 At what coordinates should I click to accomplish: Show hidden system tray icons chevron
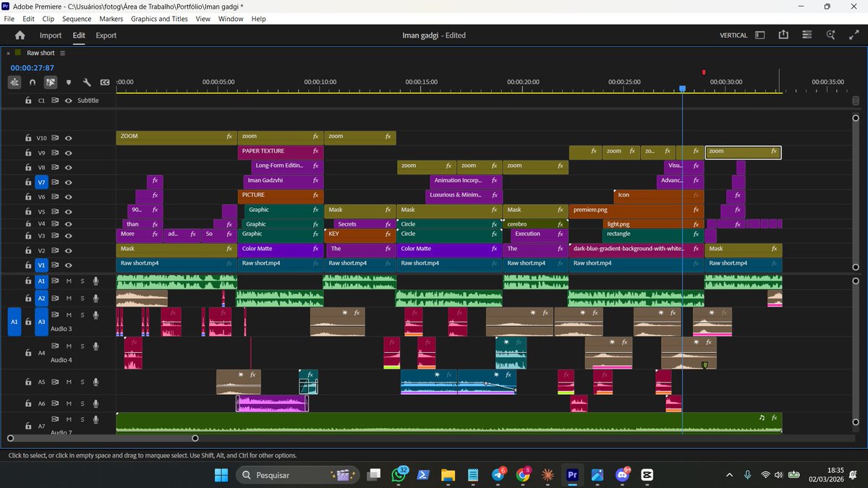point(729,475)
